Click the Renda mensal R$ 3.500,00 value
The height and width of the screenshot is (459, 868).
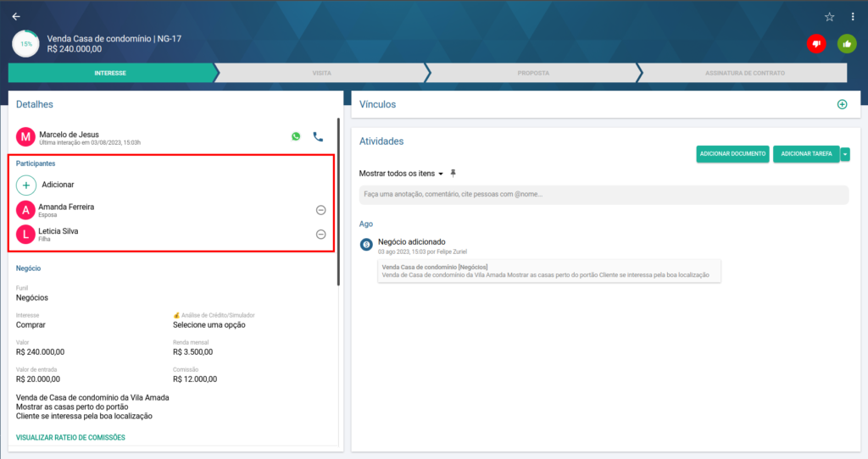(x=192, y=352)
